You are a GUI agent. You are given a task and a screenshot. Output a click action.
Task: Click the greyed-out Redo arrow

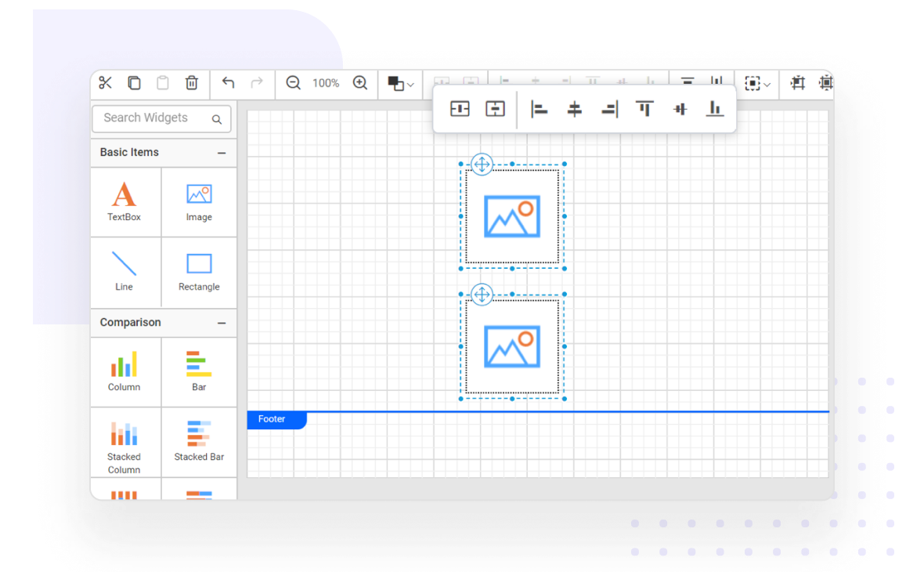pos(256,82)
